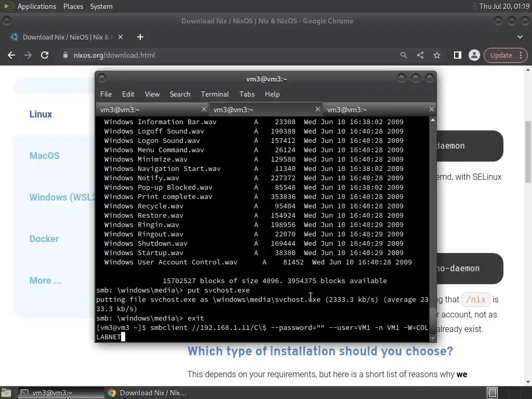Select the Windows (WSL2) install option
Viewport: 532px width, 399px height.
click(62, 197)
